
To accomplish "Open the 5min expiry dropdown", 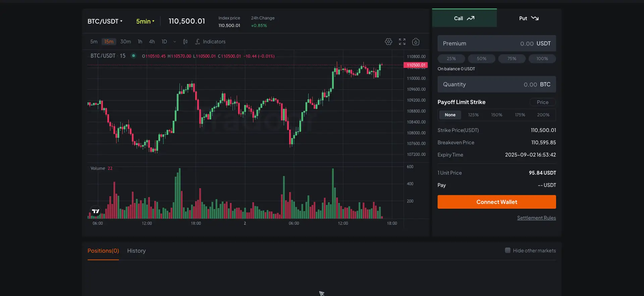I will 145,21.
